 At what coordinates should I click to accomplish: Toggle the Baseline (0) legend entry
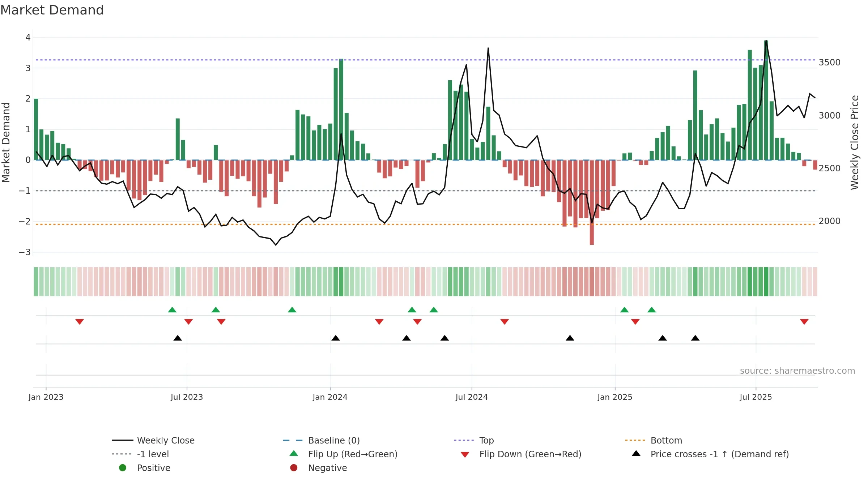click(x=321, y=440)
